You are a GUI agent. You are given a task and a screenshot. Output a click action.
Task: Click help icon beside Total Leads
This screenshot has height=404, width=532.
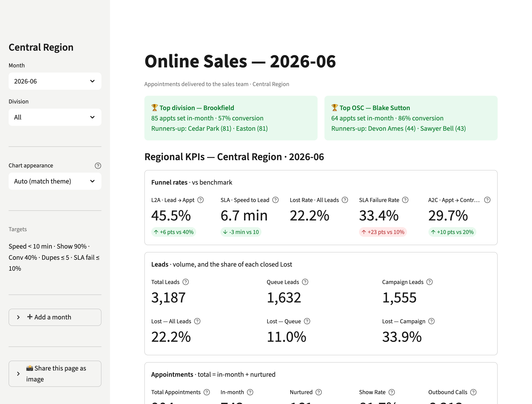tap(186, 282)
